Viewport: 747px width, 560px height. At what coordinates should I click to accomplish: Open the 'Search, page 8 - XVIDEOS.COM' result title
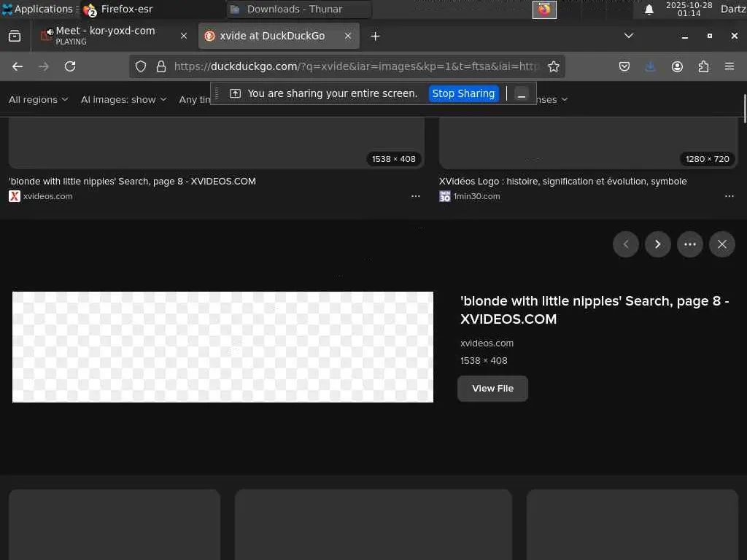point(133,181)
